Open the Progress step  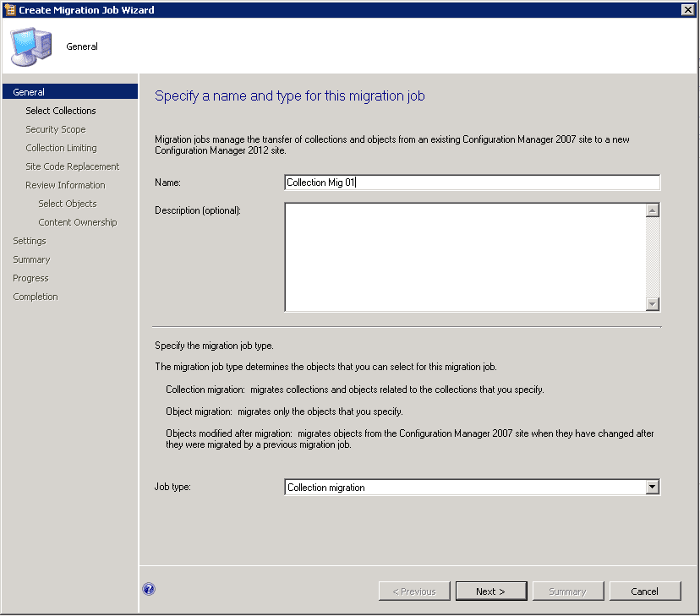coord(30,278)
